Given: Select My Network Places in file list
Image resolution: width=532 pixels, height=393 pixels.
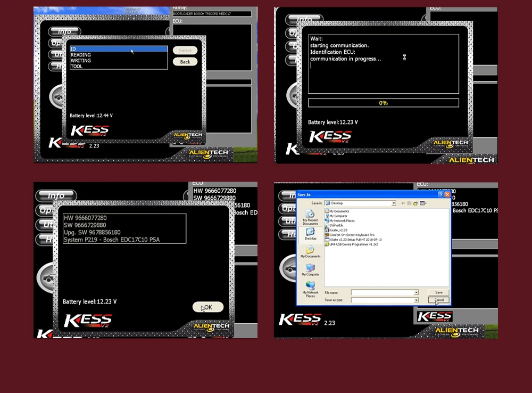Looking at the screenshot, I should click(x=339, y=221).
